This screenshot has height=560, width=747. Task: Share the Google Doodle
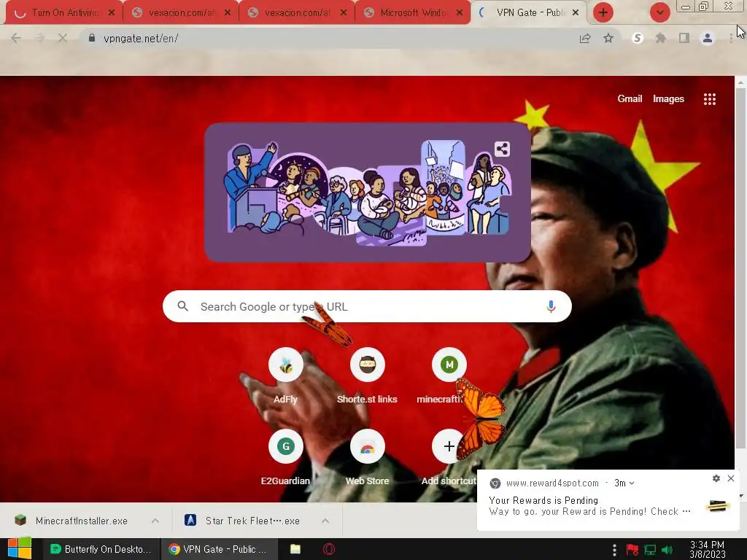tap(502, 149)
